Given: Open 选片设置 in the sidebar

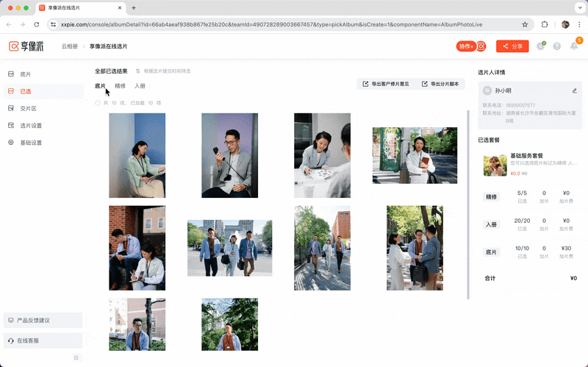Looking at the screenshot, I should (x=31, y=125).
